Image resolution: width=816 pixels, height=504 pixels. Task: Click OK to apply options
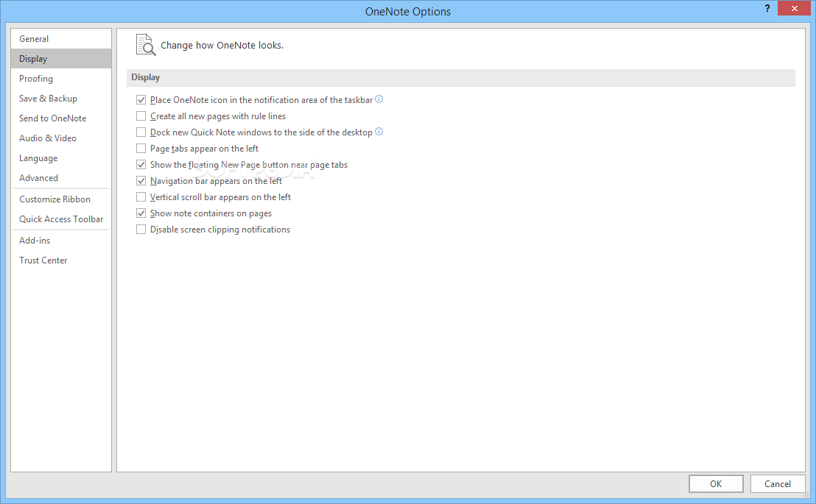716,483
